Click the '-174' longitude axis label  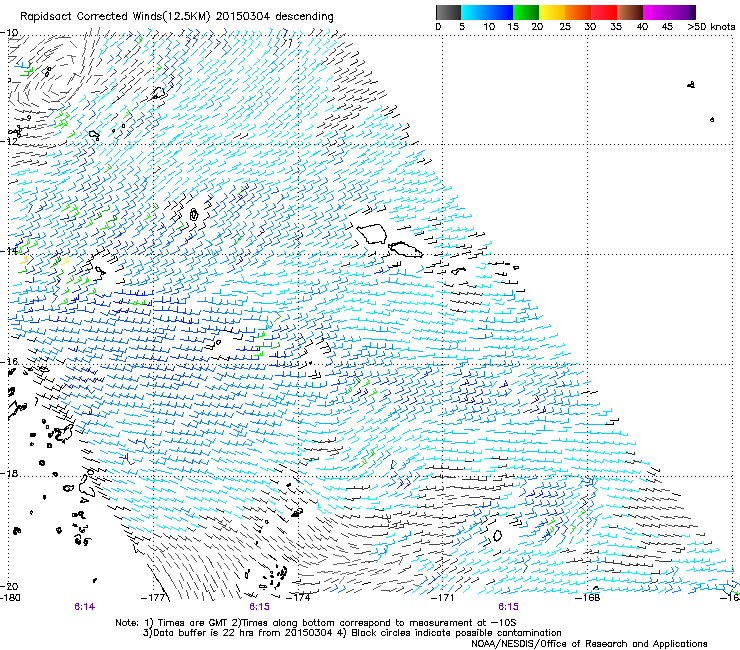299,598
